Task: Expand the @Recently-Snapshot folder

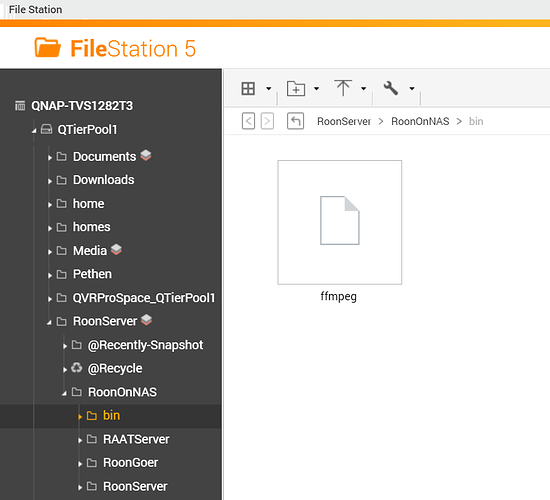Action: pyautogui.click(x=65, y=346)
